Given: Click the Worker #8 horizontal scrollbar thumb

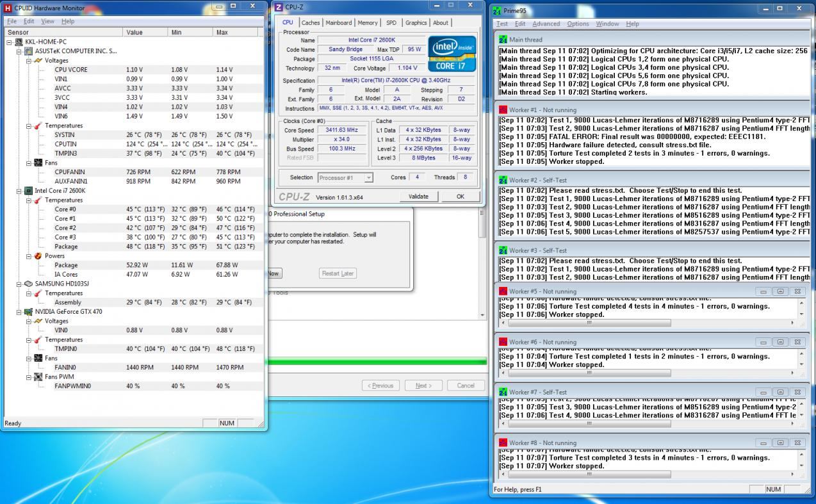Looking at the screenshot, I should coord(589,475).
